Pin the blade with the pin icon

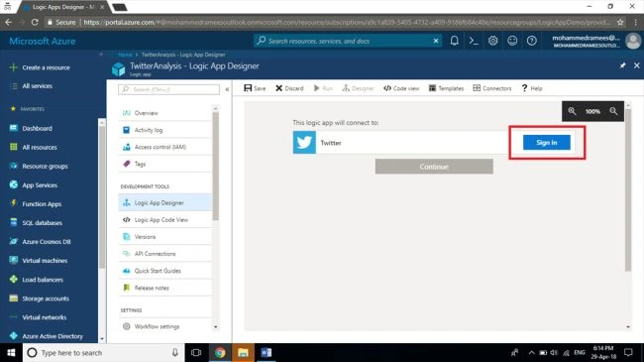point(622,65)
